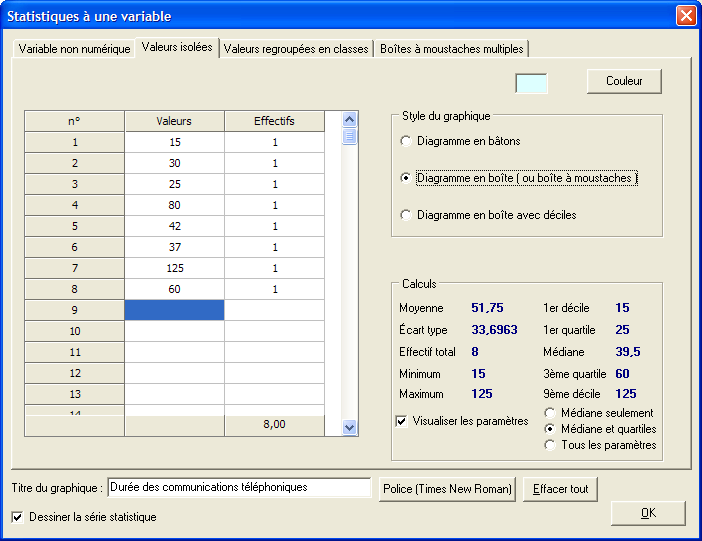The height and width of the screenshot is (541, 702).
Task: Open Valeurs regroupées en classes tab
Action: (x=296, y=49)
